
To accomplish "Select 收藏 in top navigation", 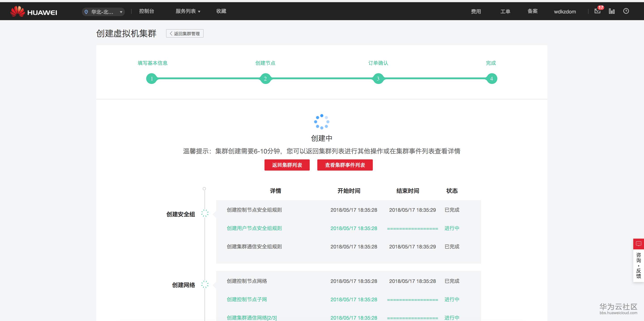I will 221,11.
